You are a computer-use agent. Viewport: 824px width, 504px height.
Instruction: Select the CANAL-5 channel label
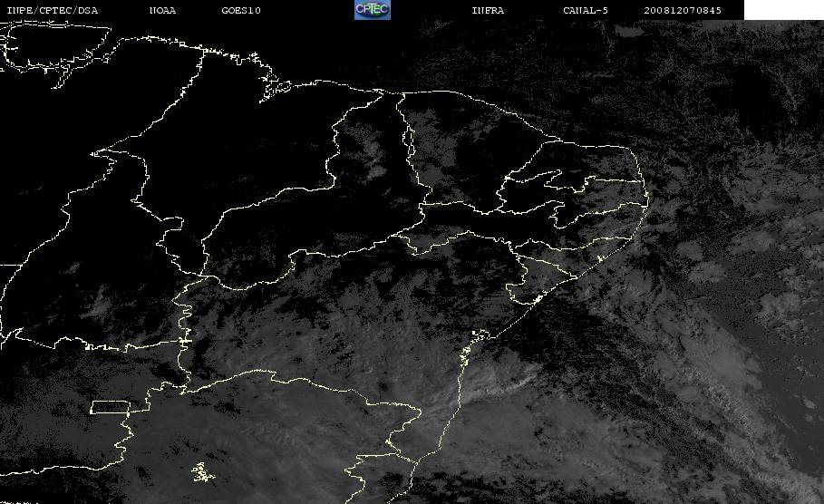click(586, 10)
